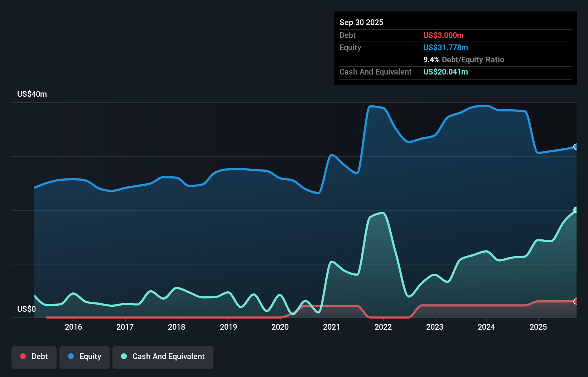Open details for the Debt/Equity Ratio row
This screenshot has height=377, width=588.
click(x=464, y=59)
